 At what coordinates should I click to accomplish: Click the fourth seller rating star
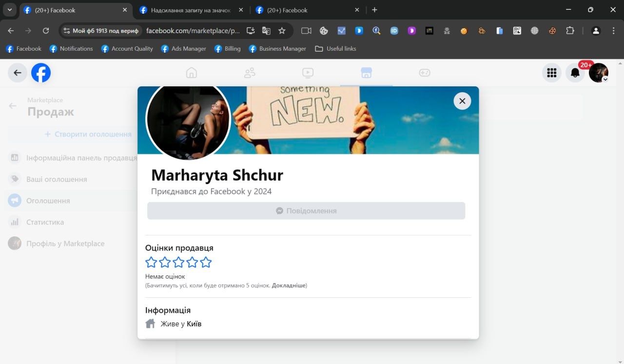point(192,262)
